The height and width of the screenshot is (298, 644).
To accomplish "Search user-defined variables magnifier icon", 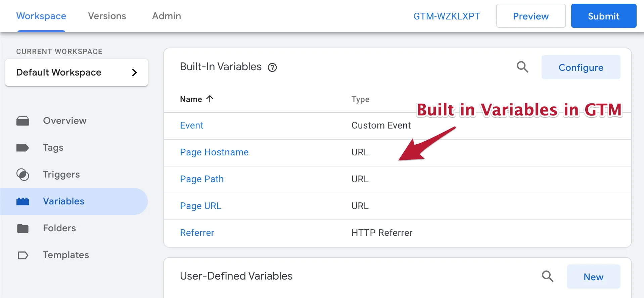I will point(548,277).
